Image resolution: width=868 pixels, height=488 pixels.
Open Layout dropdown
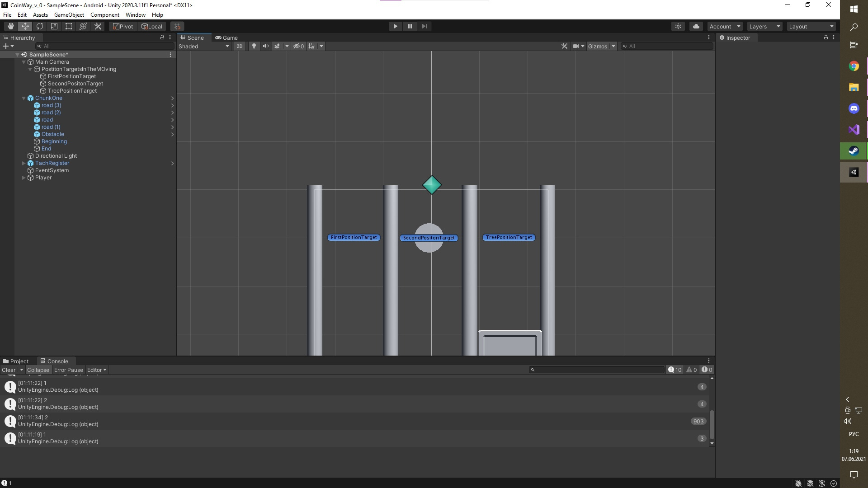tap(811, 26)
